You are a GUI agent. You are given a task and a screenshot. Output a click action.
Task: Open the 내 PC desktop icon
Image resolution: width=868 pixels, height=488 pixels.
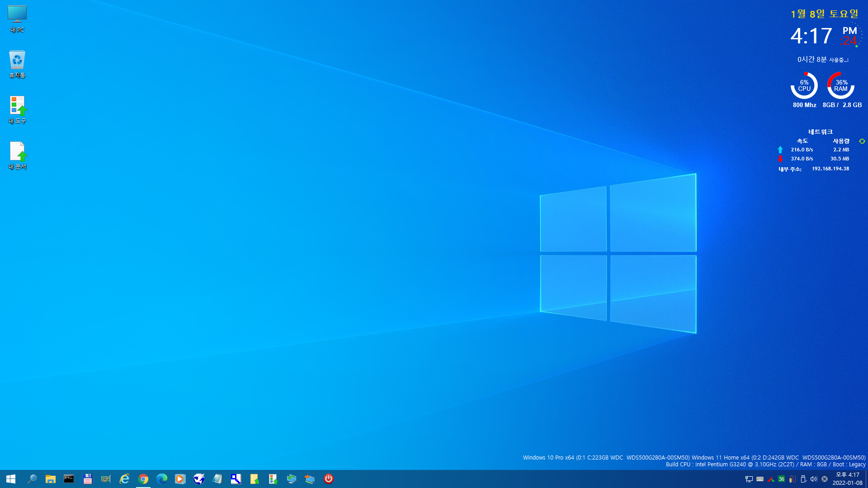tap(17, 19)
